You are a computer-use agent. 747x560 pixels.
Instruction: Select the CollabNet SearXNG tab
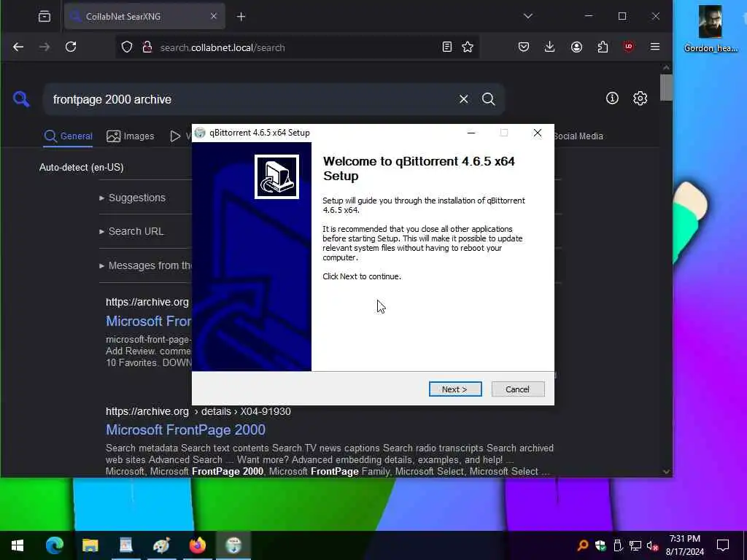click(144, 16)
